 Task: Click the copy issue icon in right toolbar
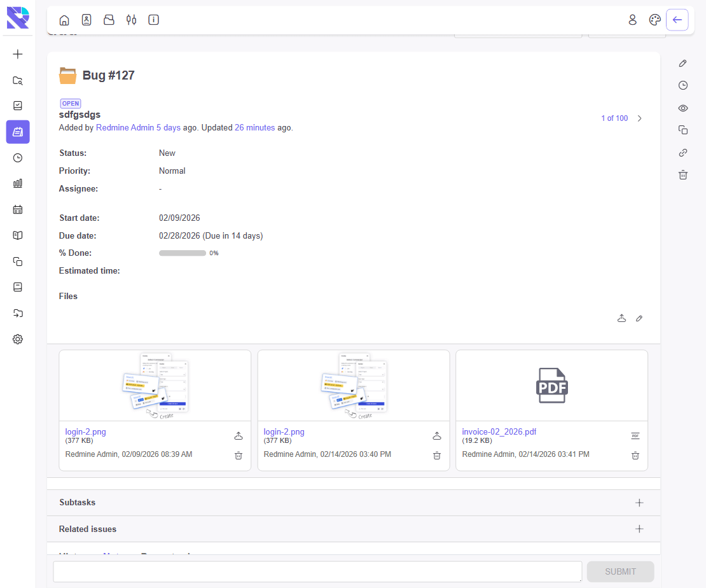coord(682,130)
